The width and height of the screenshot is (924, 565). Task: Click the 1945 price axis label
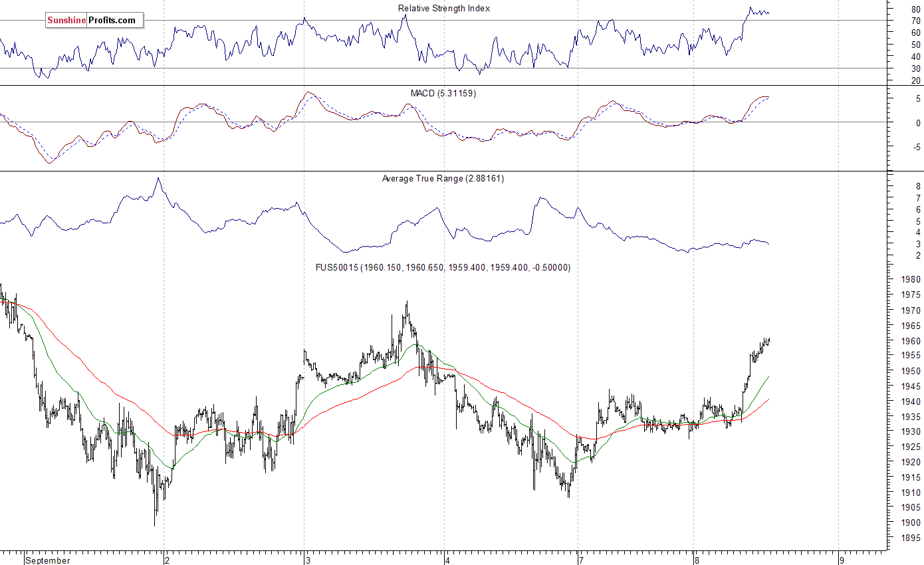pos(911,386)
